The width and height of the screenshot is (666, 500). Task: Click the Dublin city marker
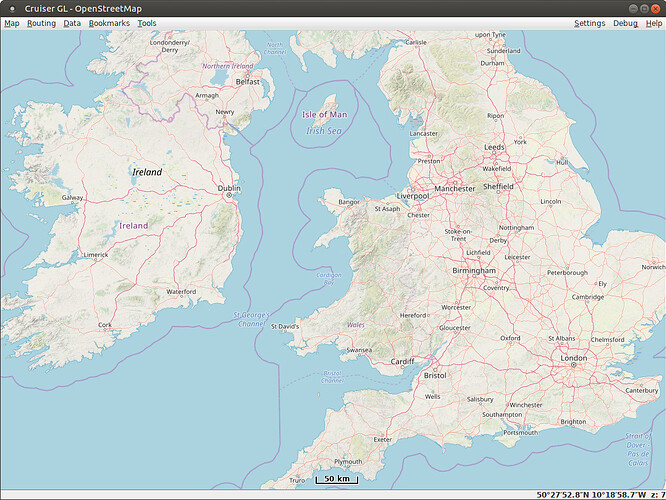(229, 195)
